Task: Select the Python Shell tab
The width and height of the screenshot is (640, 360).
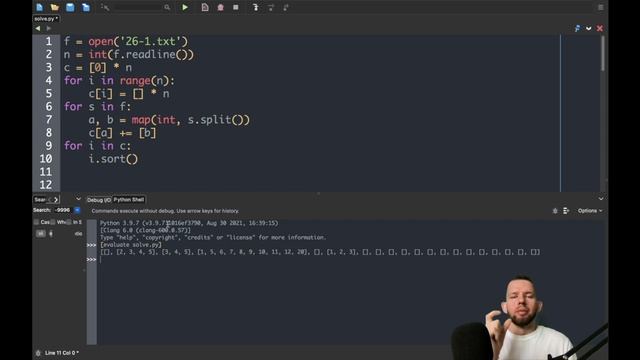Action: 129,200
